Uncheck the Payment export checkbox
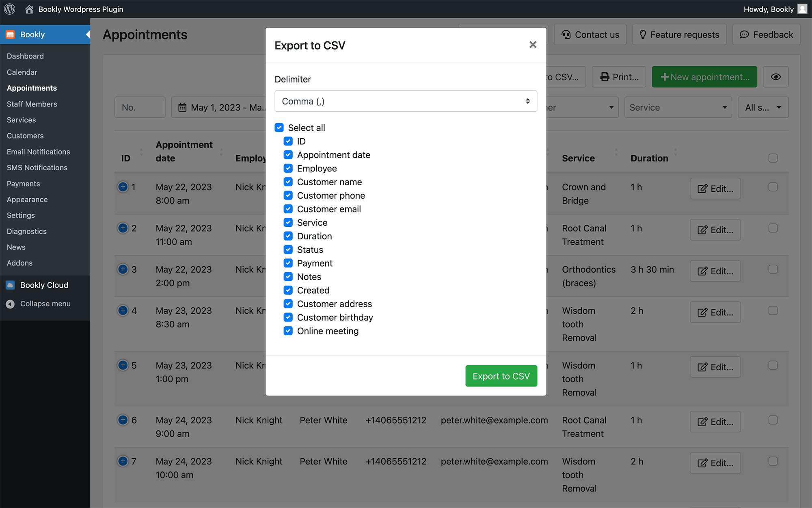Screen dimensions: 812x508 [x=288, y=263]
